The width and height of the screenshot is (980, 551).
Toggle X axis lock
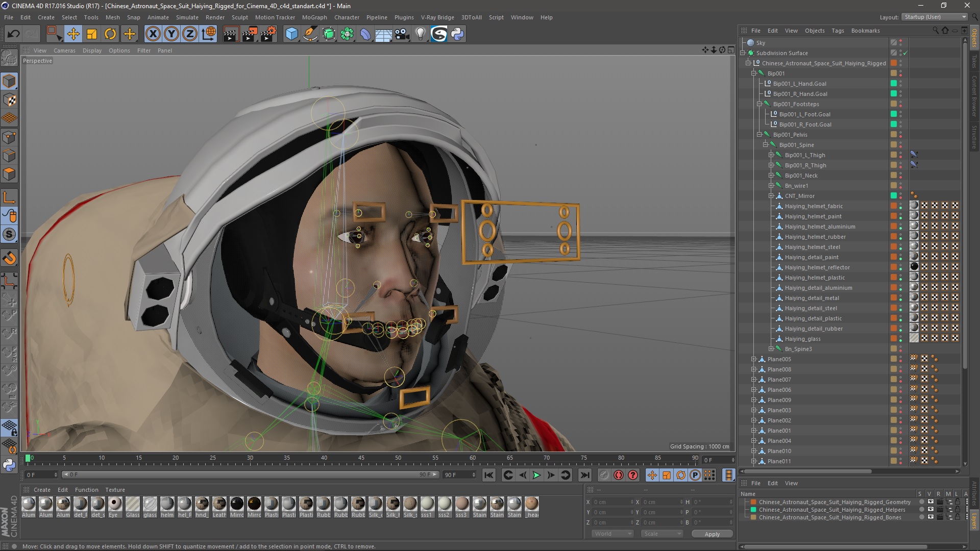(x=153, y=34)
